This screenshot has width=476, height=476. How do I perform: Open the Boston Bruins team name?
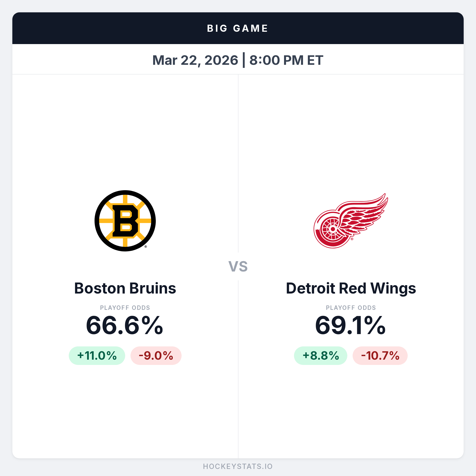pos(125,288)
